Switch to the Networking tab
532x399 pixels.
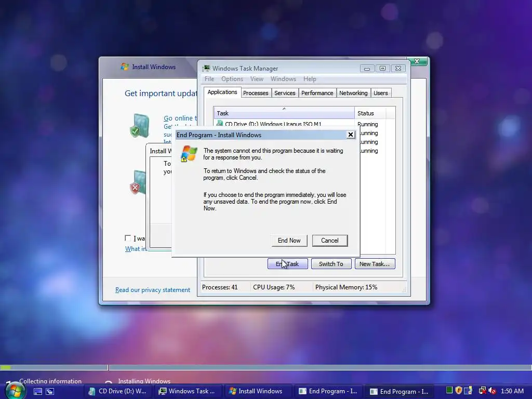353,93
